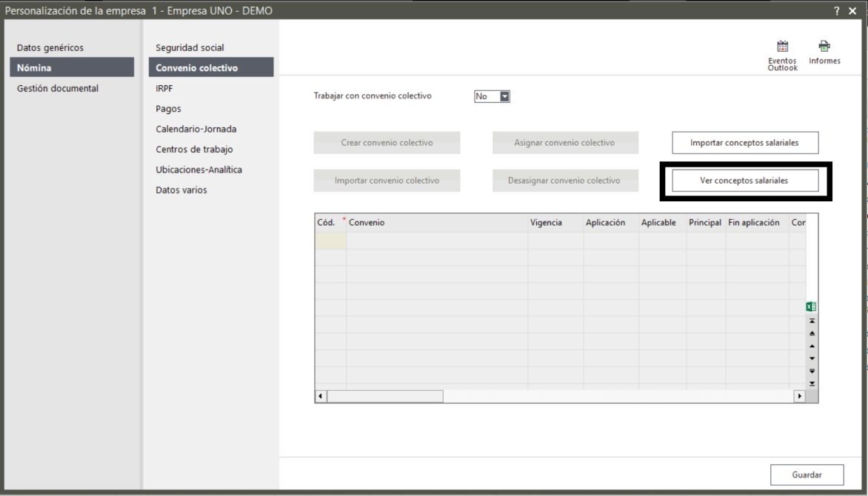The image size is (868, 496).
Task: Open Gestión documental section
Action: (x=58, y=88)
